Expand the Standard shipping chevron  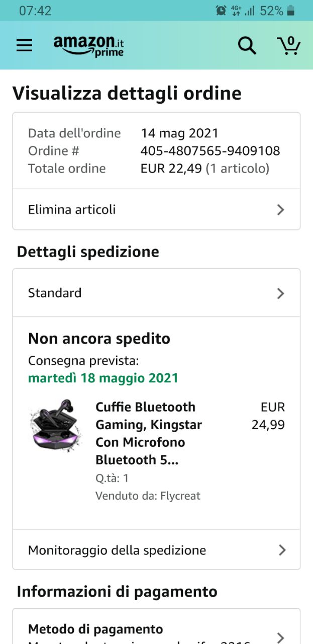coord(281,293)
